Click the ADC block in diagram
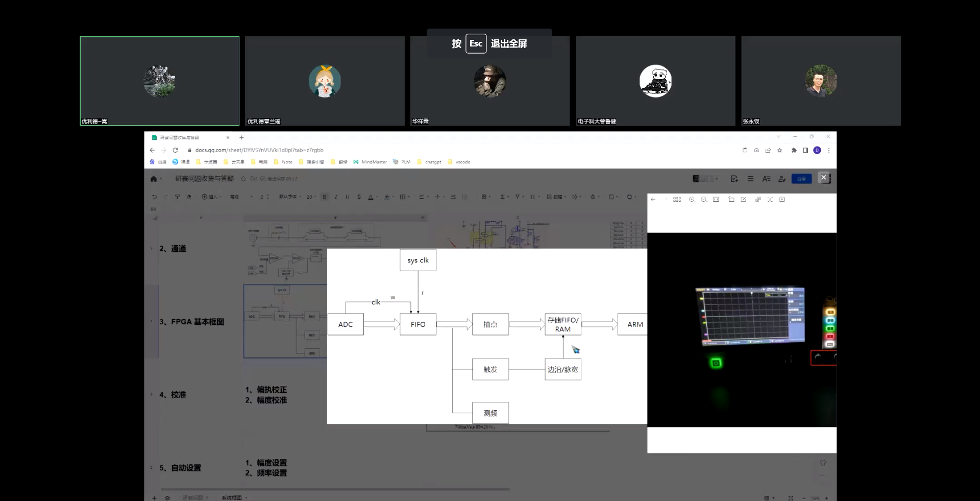This screenshot has height=501, width=980. 346,324
